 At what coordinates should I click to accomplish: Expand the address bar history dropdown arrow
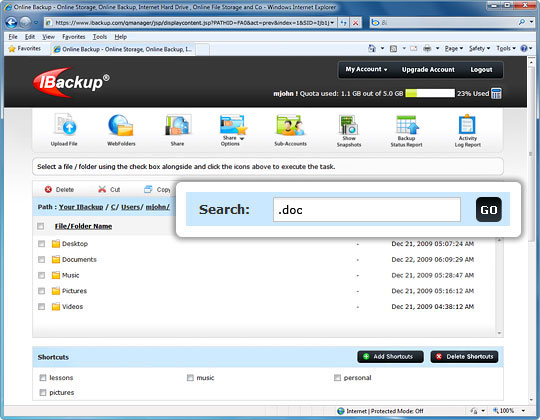point(332,23)
